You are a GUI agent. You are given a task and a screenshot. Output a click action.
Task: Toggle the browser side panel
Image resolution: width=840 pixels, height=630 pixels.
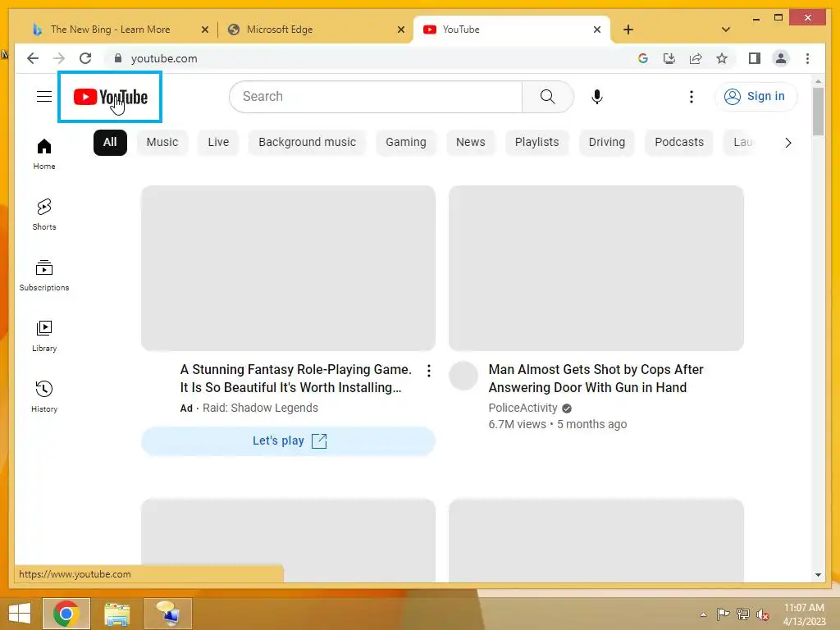(755, 58)
